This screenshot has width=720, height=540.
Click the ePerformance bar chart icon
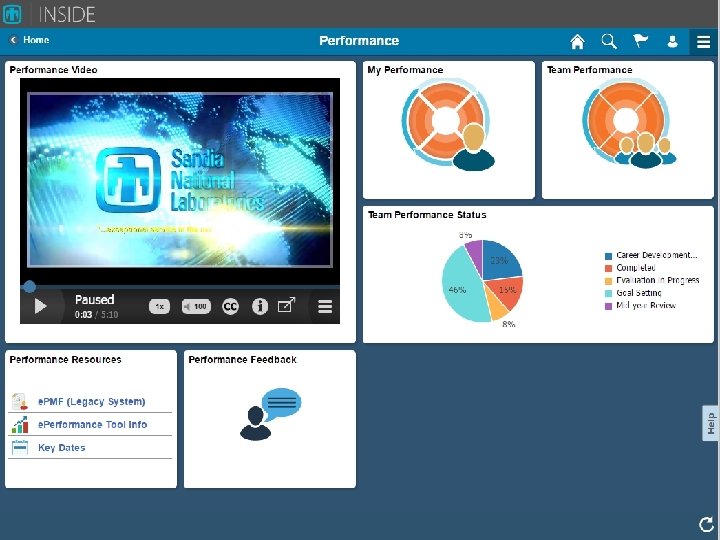point(20,425)
